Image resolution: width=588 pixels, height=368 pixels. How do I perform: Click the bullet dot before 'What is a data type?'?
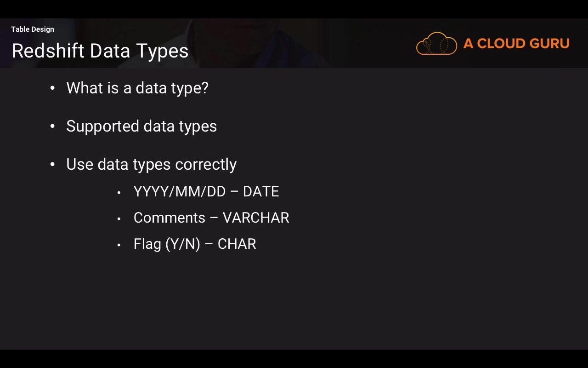(x=52, y=88)
